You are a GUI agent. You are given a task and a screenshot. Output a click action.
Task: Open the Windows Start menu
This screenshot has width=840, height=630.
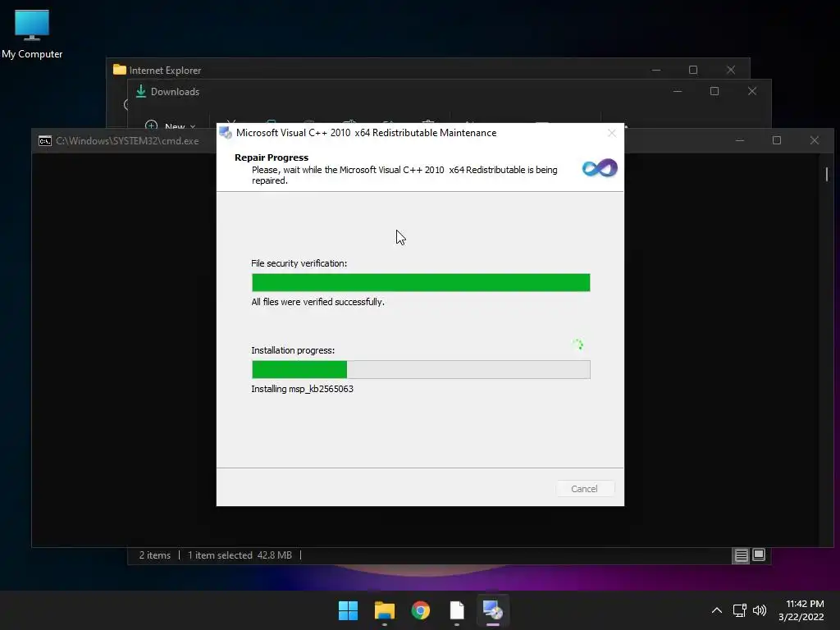click(x=348, y=610)
